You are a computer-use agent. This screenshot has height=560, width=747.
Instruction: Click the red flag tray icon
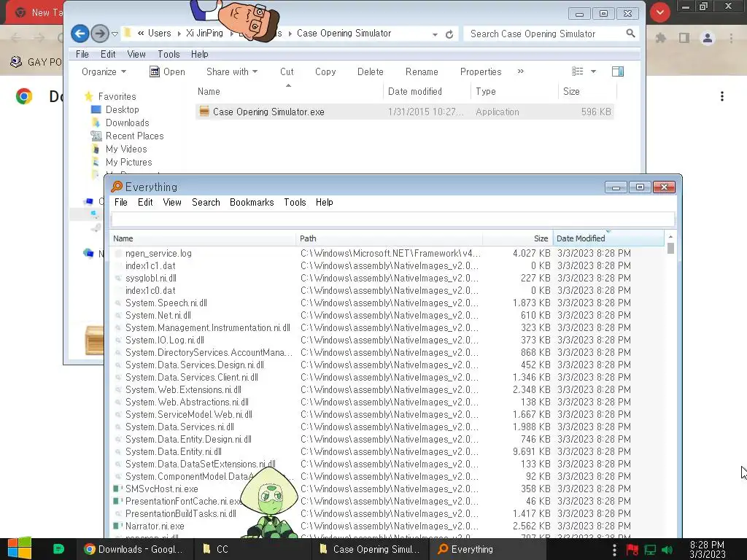pyautogui.click(x=632, y=550)
